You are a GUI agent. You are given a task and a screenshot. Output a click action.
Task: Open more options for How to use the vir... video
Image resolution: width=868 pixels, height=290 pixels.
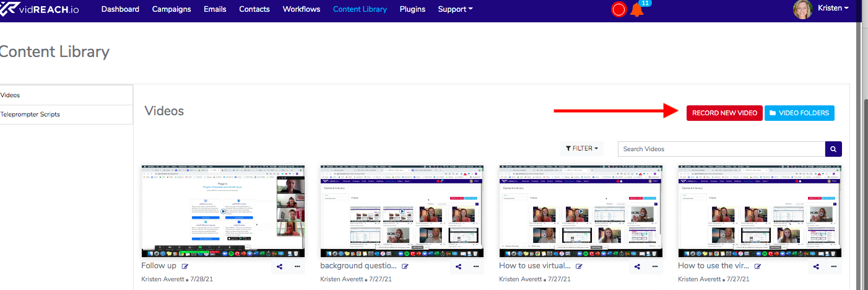tap(834, 266)
